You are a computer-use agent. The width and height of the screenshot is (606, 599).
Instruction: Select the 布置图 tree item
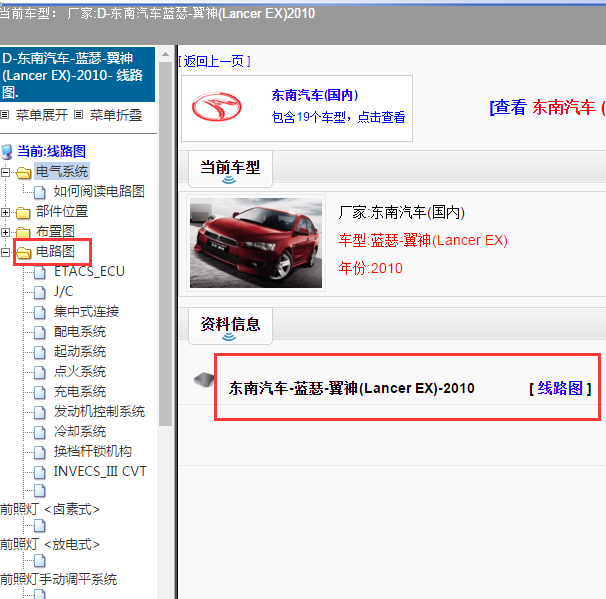[55, 231]
